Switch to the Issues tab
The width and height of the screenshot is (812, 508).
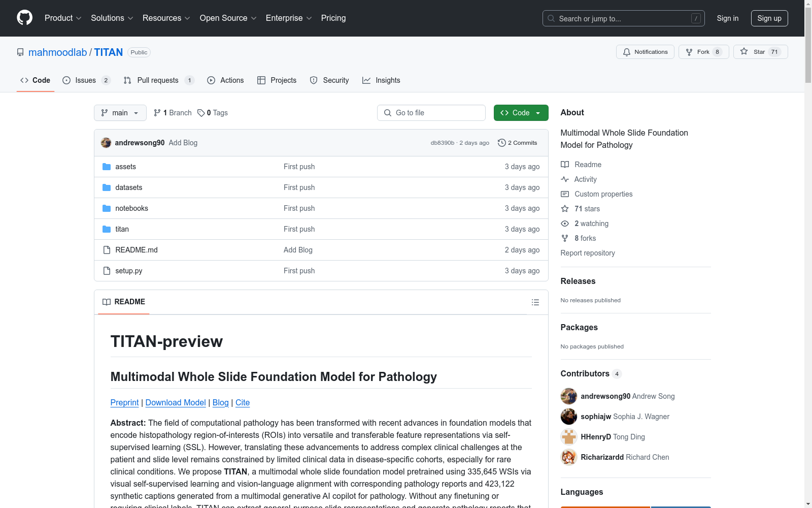[x=86, y=80]
